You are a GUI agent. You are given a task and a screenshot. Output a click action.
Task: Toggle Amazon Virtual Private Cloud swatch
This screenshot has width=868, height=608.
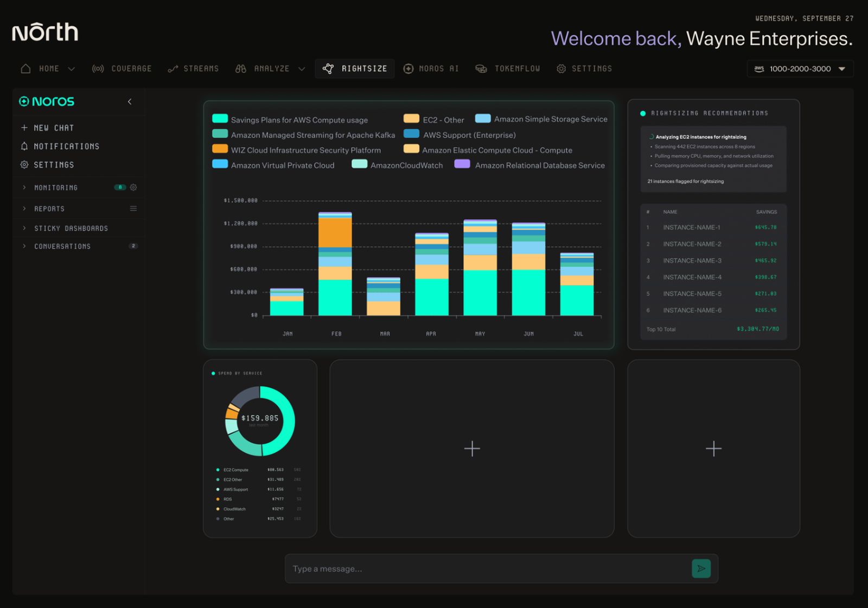[x=220, y=164]
